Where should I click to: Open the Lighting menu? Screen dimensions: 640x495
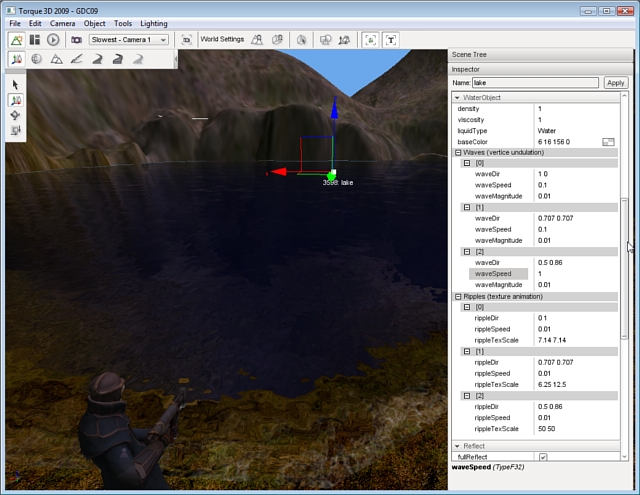tap(153, 22)
